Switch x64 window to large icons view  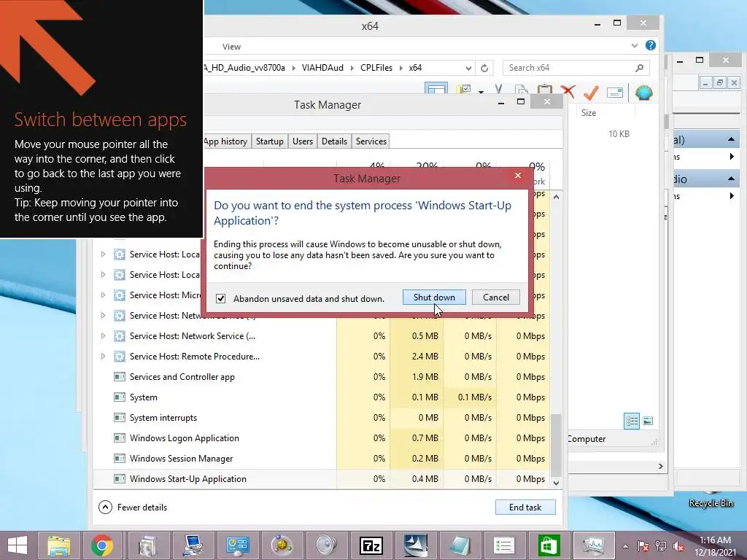(648, 421)
